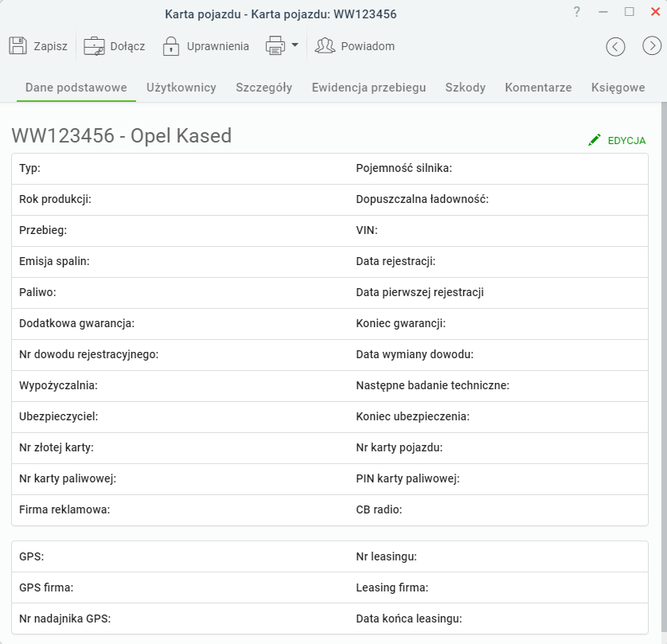Switch to the Księgowe tab
The width and height of the screenshot is (667, 644).
click(x=618, y=88)
